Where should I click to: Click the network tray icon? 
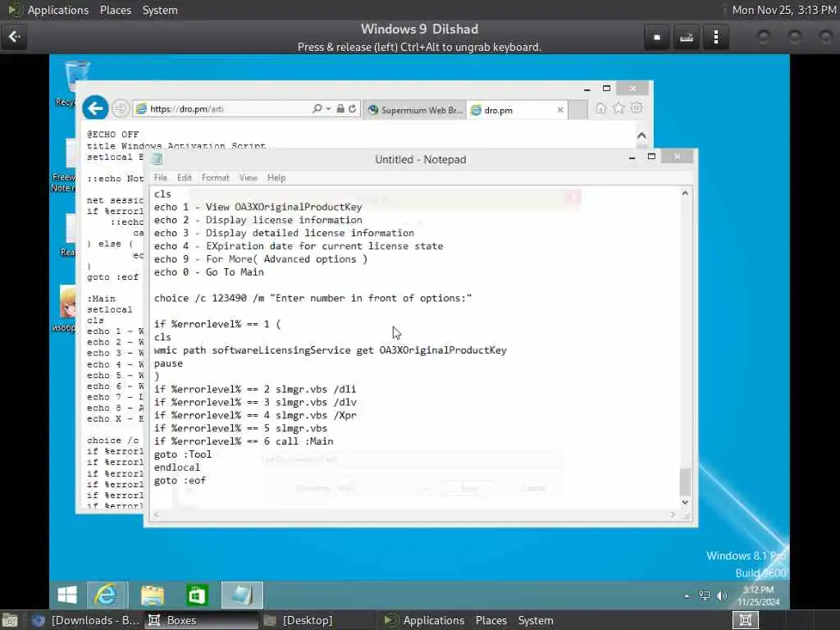point(705,596)
